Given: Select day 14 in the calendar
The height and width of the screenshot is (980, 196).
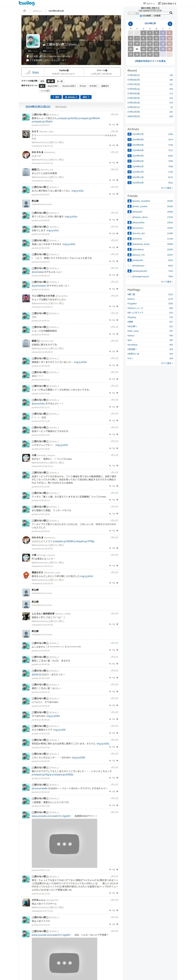Looking at the screenshot, I should 137,43.
